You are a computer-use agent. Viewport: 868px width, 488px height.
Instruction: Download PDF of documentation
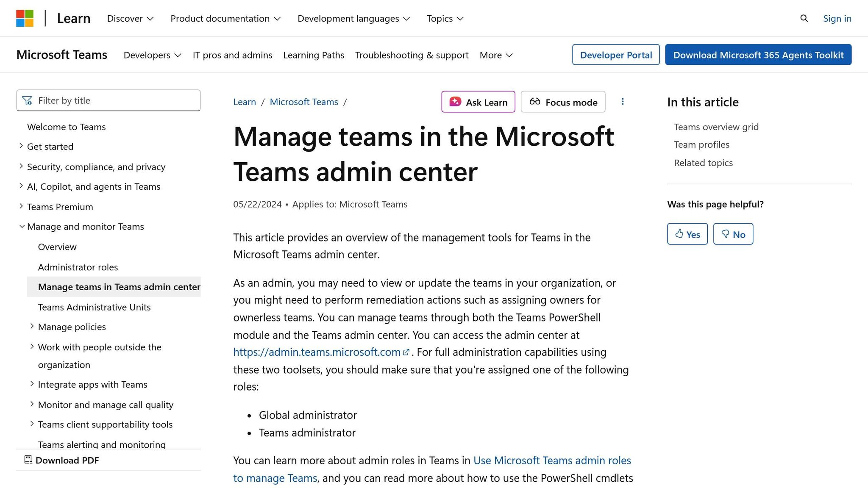coord(62,460)
